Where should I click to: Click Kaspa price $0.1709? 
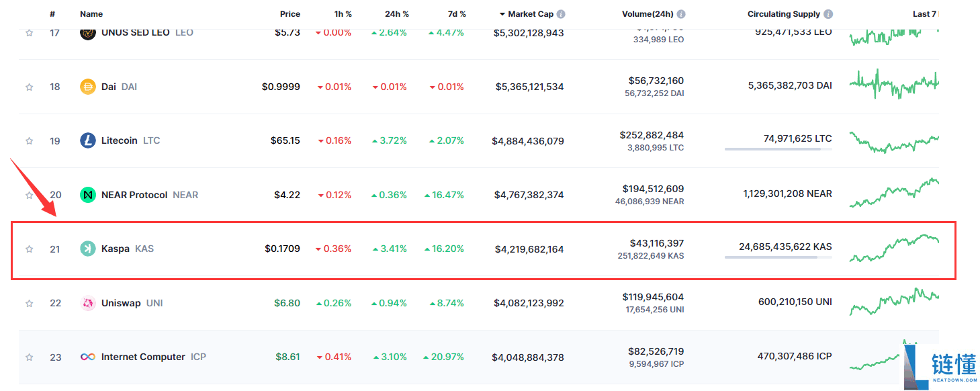[x=282, y=249]
